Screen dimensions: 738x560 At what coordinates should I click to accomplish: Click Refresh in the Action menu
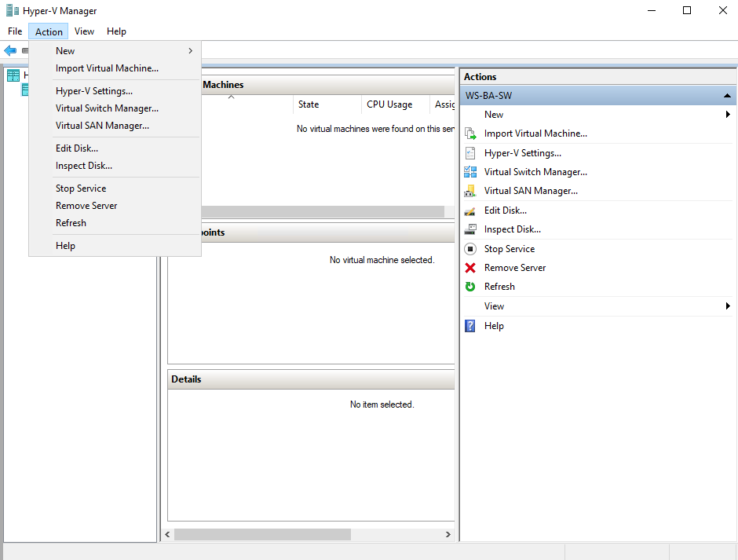coord(115,223)
